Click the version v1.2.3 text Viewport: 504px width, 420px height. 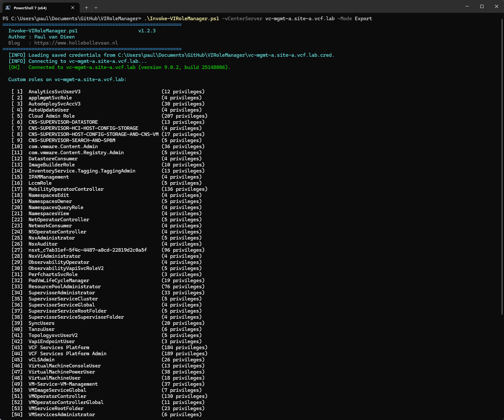point(147,31)
